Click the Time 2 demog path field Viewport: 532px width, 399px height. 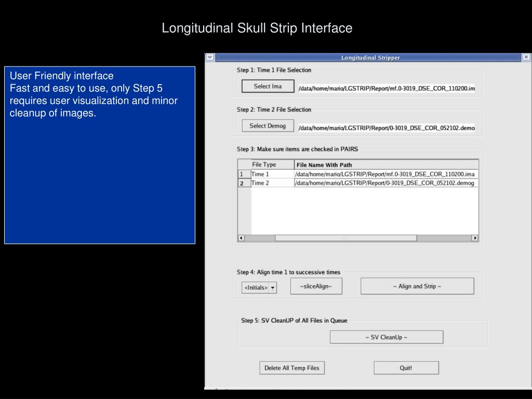(387, 128)
